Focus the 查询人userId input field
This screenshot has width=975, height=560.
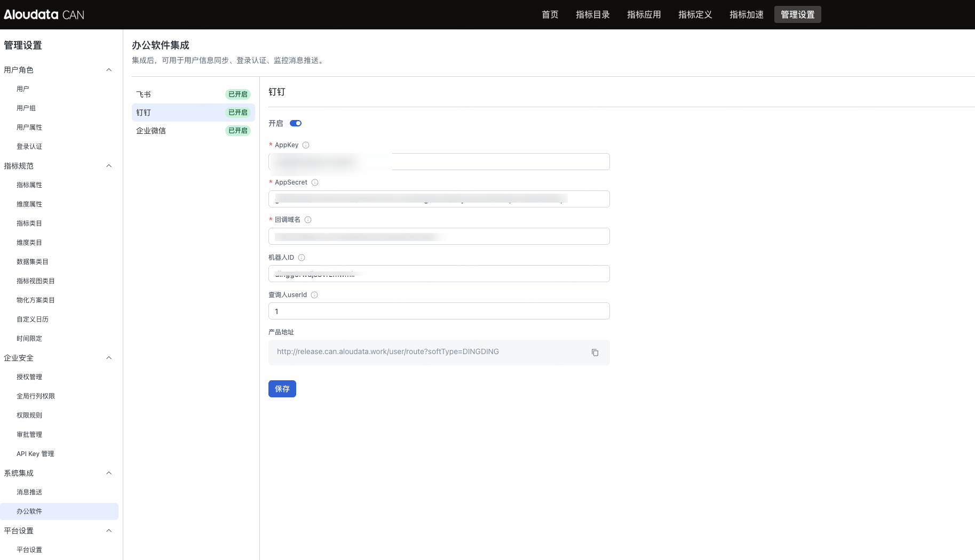[439, 311]
